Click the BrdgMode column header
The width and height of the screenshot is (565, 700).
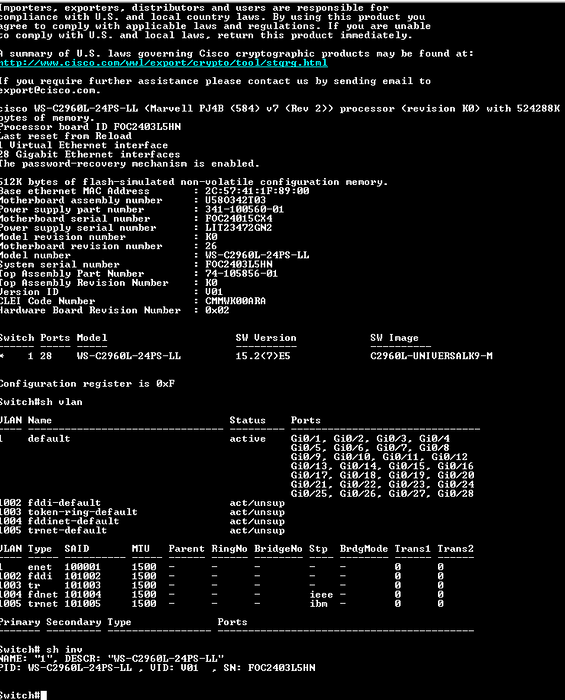pyautogui.click(x=364, y=549)
